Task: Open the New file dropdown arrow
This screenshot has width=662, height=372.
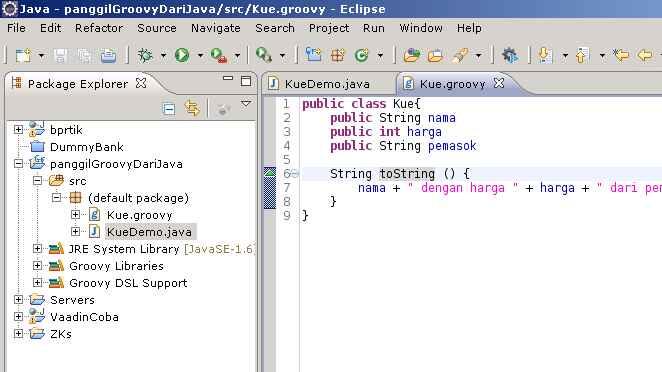Action: pyautogui.click(x=41, y=55)
